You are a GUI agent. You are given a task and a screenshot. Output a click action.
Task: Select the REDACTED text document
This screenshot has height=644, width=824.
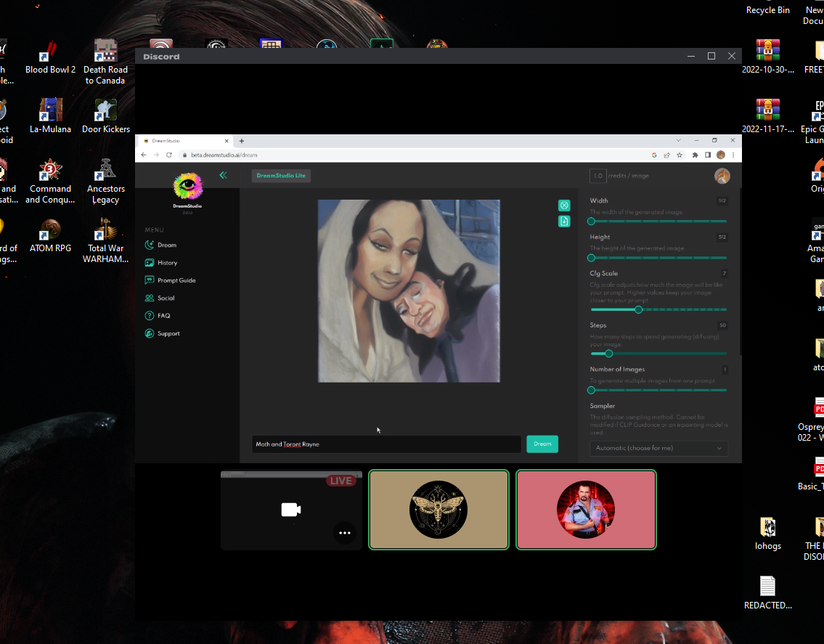coord(768,592)
